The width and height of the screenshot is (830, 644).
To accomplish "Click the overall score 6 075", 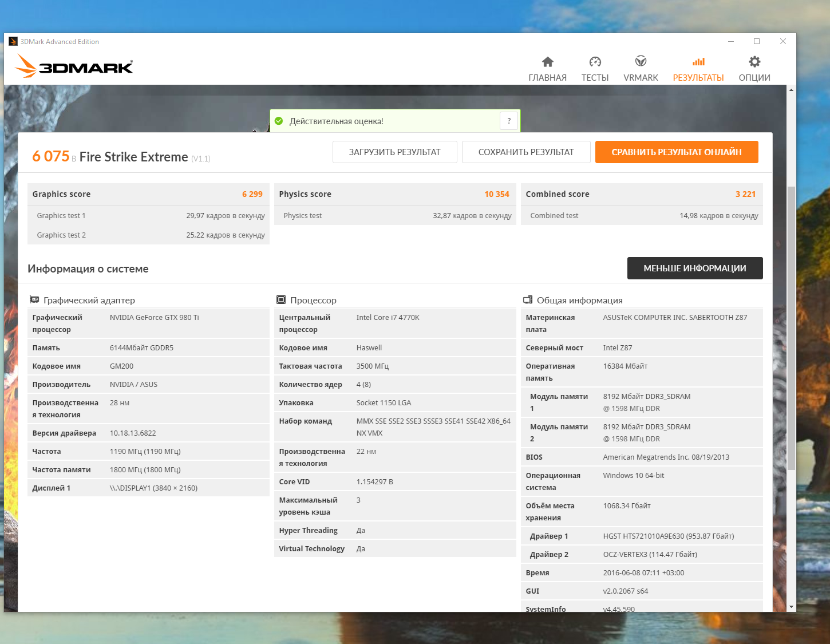I will pyautogui.click(x=51, y=156).
